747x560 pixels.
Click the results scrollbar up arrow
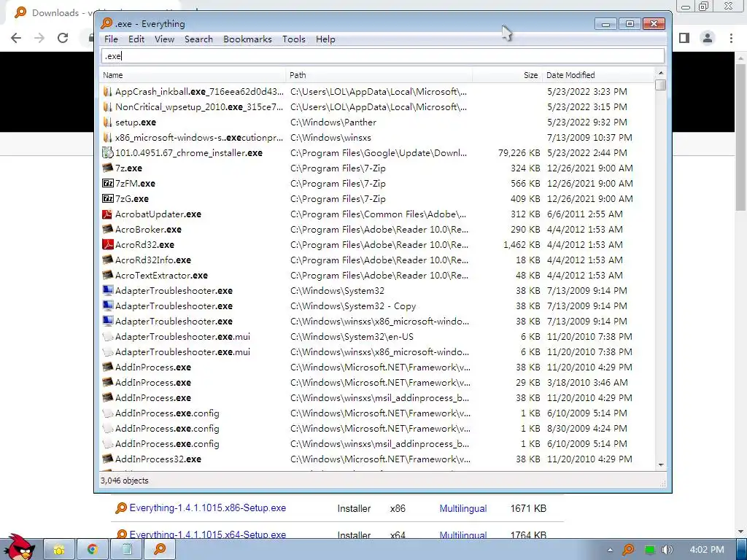[x=660, y=74]
